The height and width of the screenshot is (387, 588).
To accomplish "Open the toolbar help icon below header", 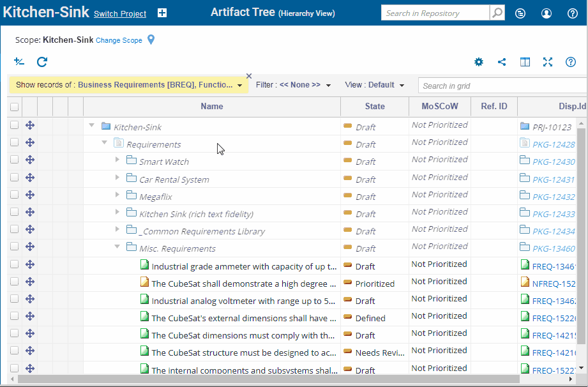I will (570, 62).
